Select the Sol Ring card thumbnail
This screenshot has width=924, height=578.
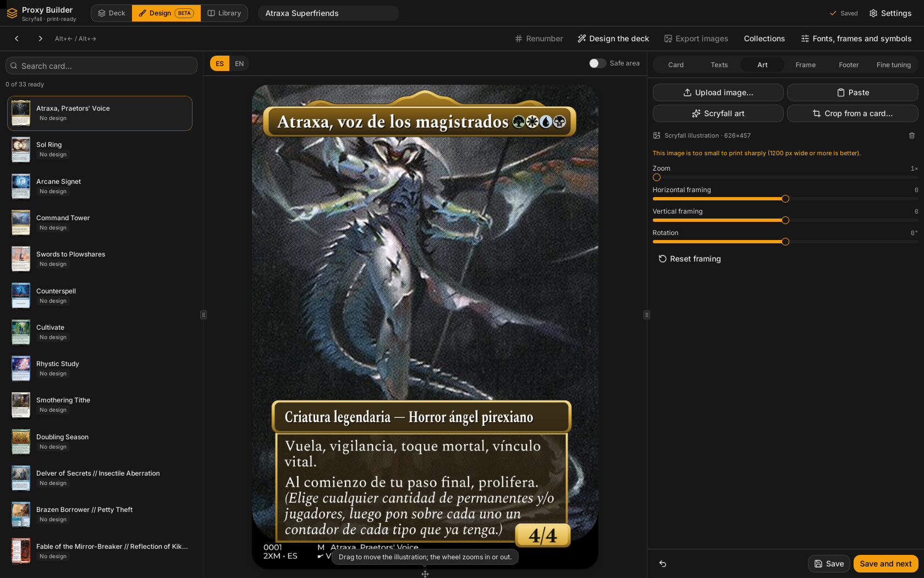click(21, 150)
